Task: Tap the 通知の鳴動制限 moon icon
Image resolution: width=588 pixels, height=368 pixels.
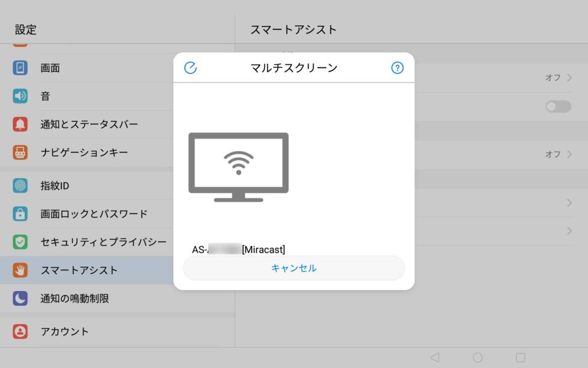Action: [x=20, y=298]
